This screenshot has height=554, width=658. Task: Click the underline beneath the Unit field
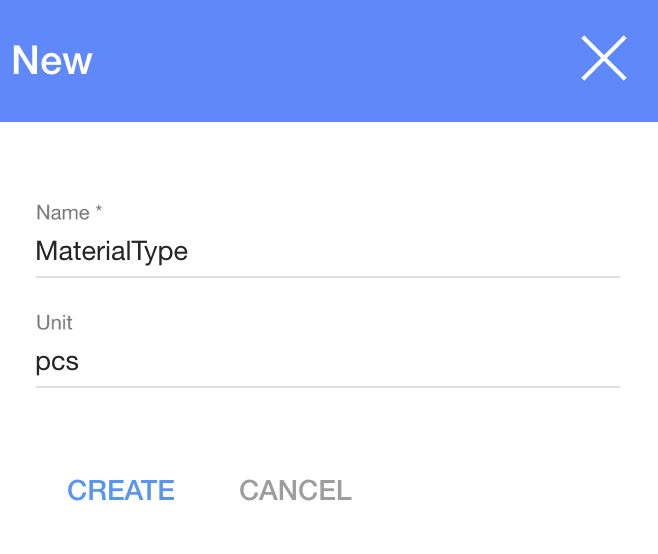pyautogui.click(x=327, y=386)
